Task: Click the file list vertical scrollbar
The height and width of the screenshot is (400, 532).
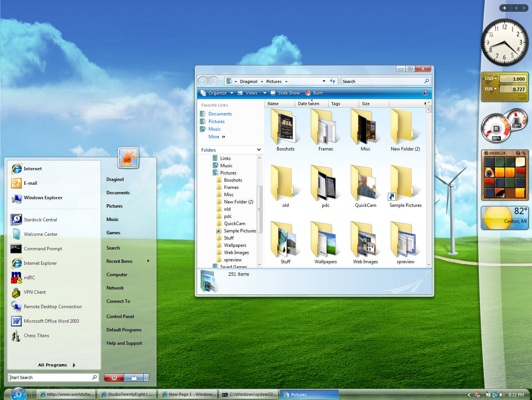Action: pos(429,184)
